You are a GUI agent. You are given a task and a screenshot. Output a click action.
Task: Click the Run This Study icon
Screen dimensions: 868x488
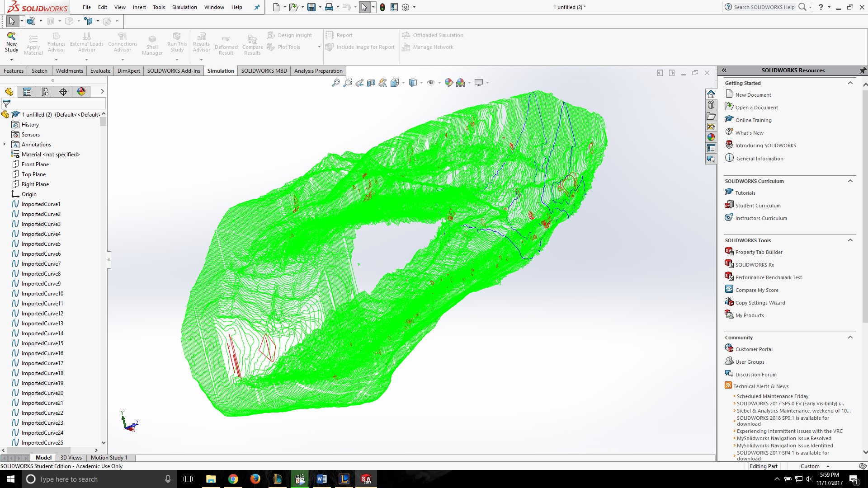176,43
